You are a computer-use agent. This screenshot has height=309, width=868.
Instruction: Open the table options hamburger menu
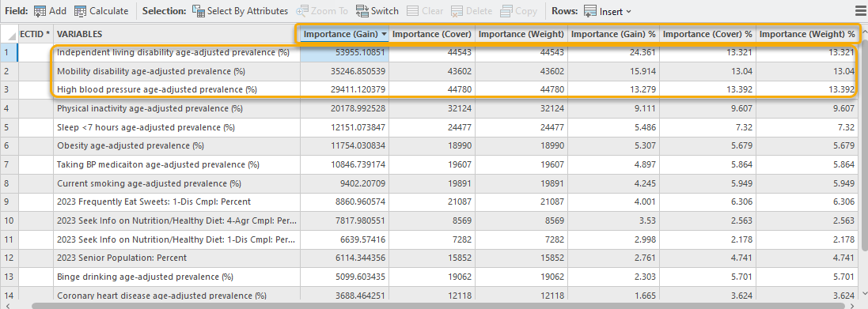(860, 11)
